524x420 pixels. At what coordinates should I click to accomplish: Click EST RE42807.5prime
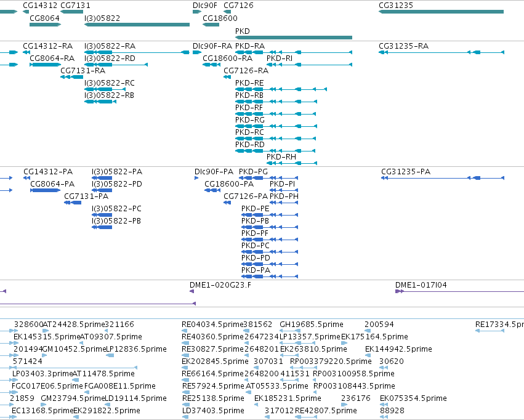click(326, 411)
